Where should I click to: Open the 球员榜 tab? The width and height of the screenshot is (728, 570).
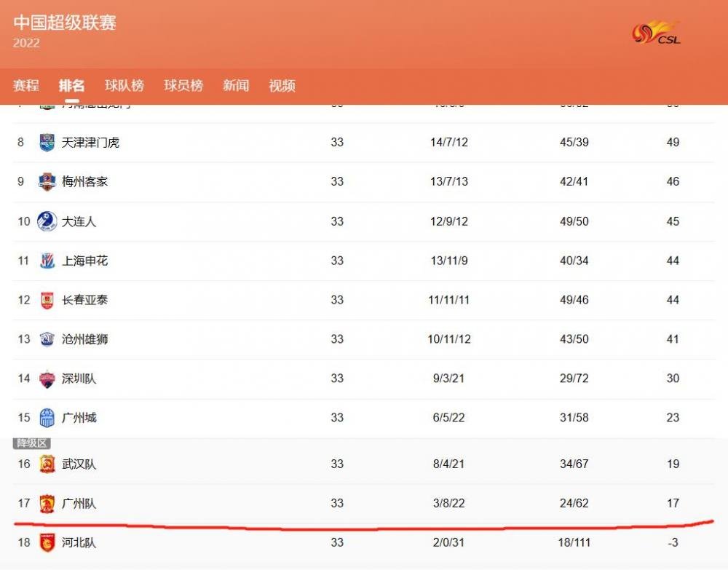pos(183,85)
